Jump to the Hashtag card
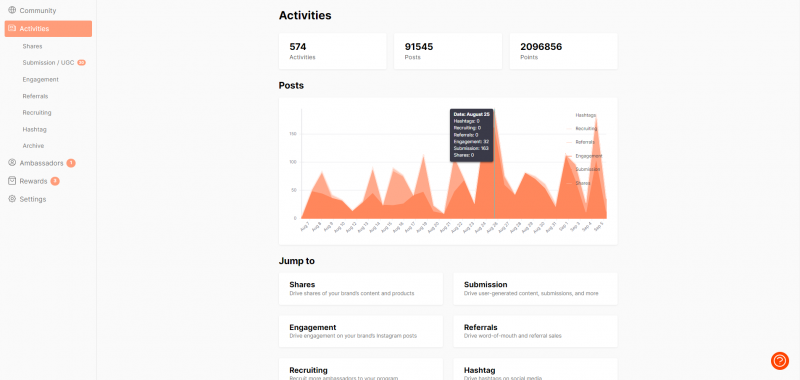800x380 pixels. coord(535,369)
